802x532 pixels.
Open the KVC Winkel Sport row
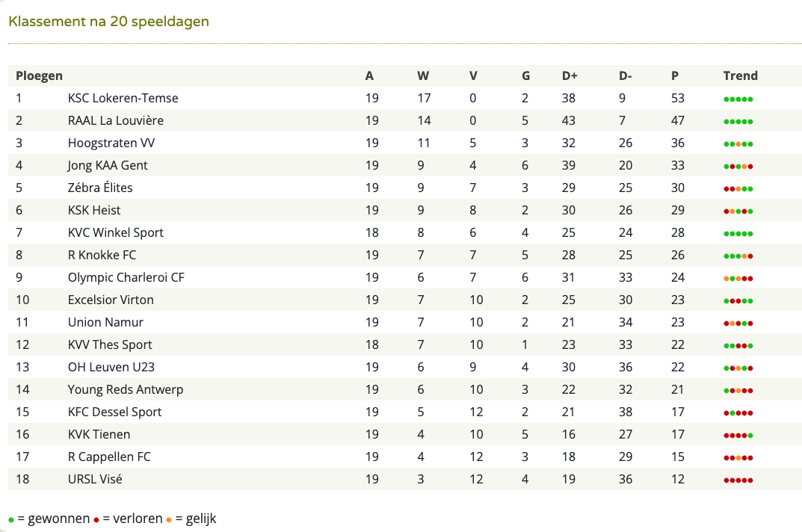point(404,232)
